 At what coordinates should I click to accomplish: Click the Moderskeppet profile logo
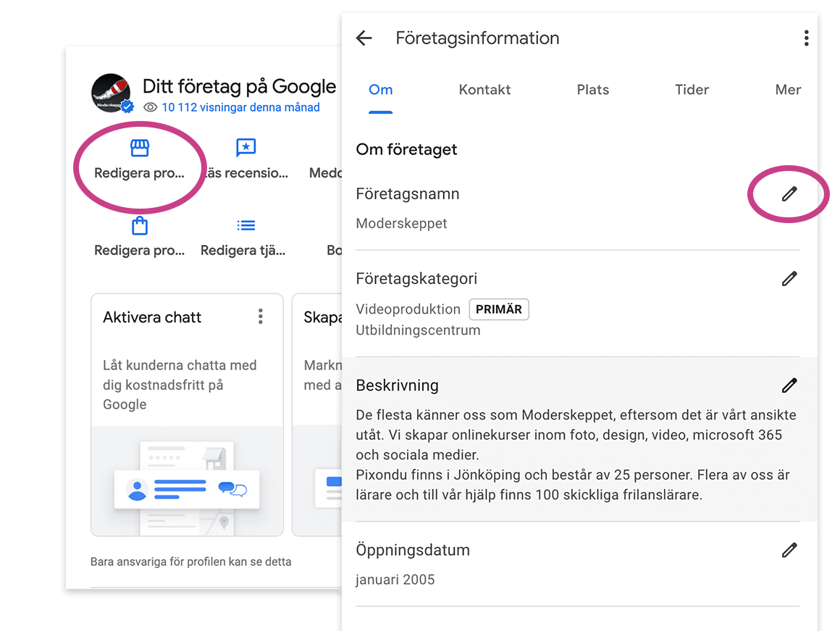[112, 93]
